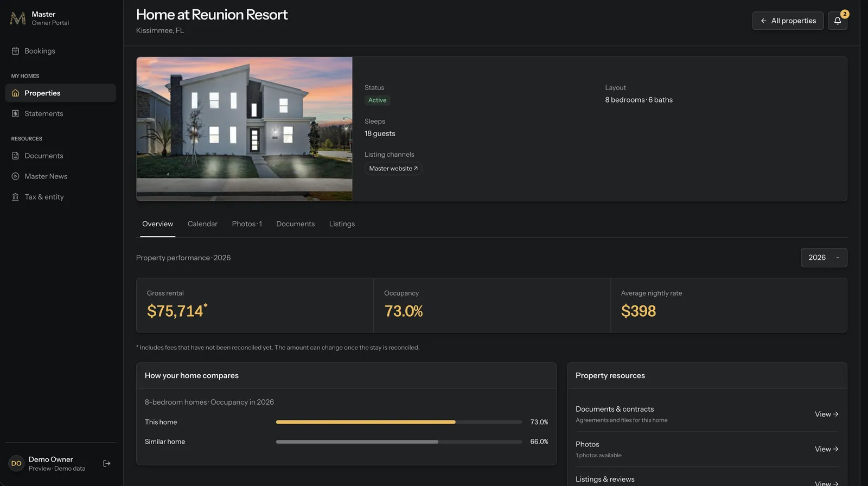
Task: Click 'How your home compares' heading
Action: pos(192,375)
